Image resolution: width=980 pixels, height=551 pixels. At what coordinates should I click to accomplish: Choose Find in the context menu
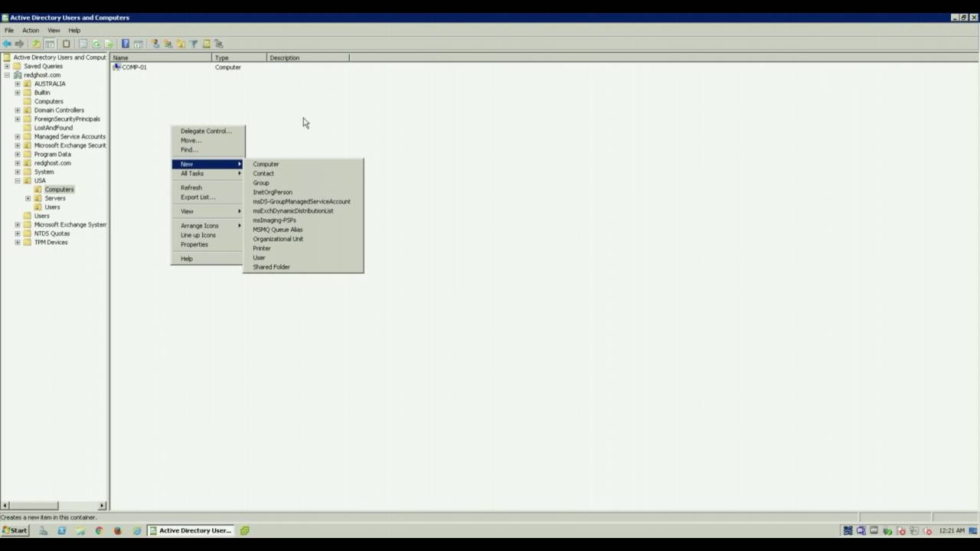coord(207,150)
